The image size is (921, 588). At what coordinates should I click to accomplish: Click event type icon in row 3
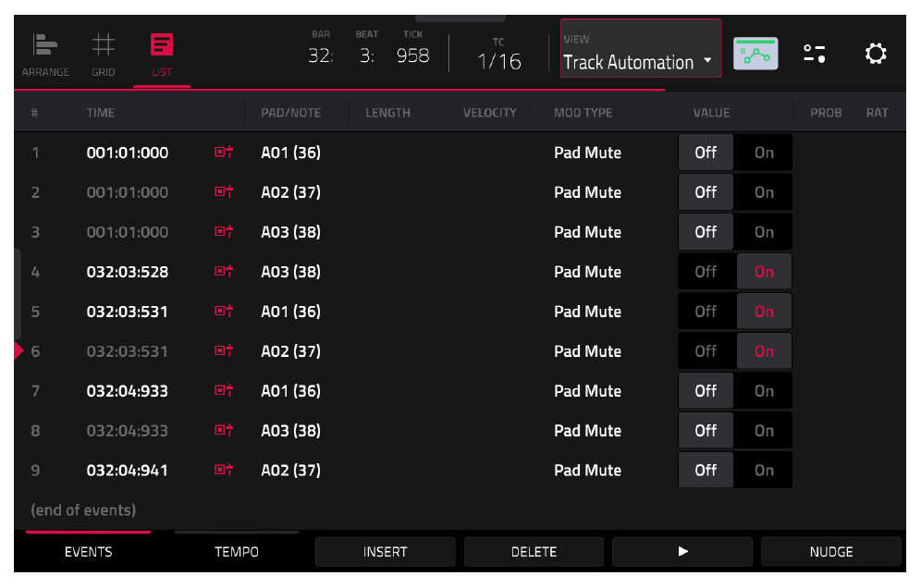[224, 231]
